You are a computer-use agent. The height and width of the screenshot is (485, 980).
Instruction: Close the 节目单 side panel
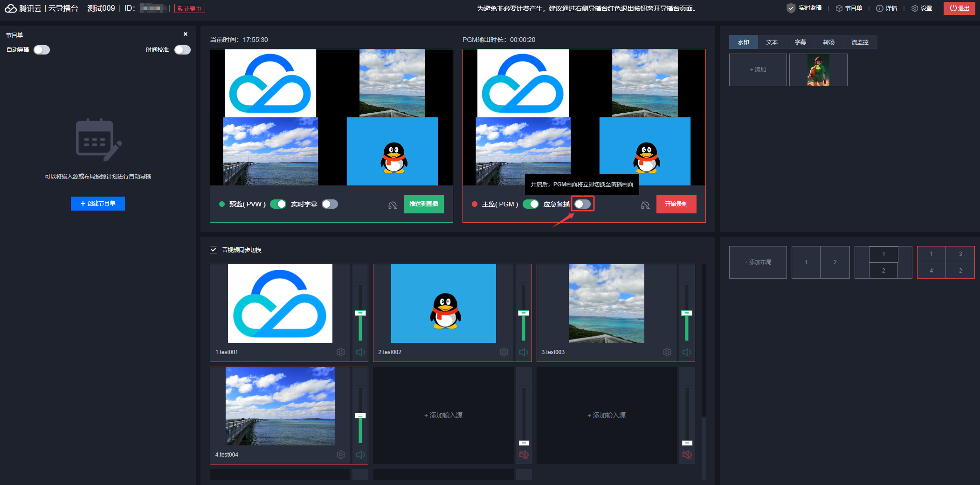click(186, 34)
